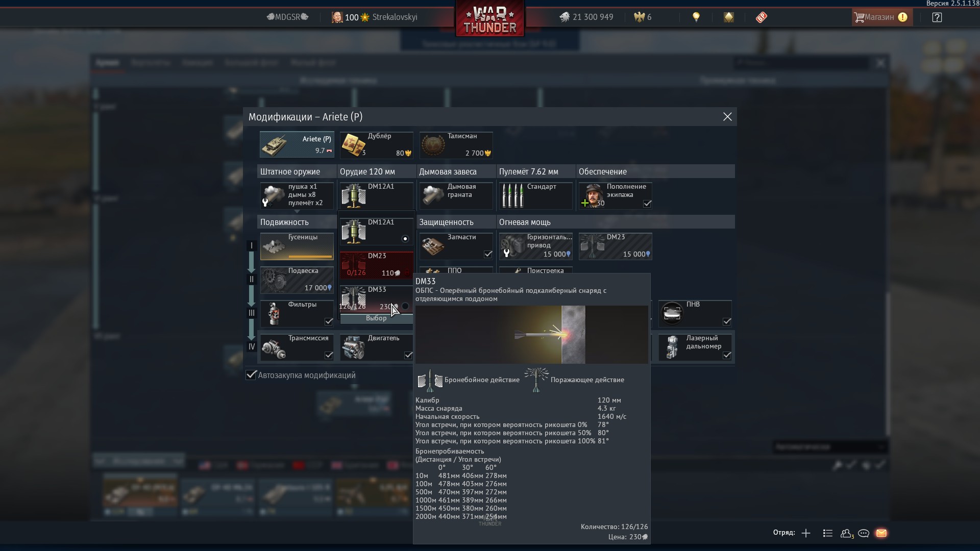
Task: Open the Battle Pass BP icon
Action: click(x=761, y=17)
